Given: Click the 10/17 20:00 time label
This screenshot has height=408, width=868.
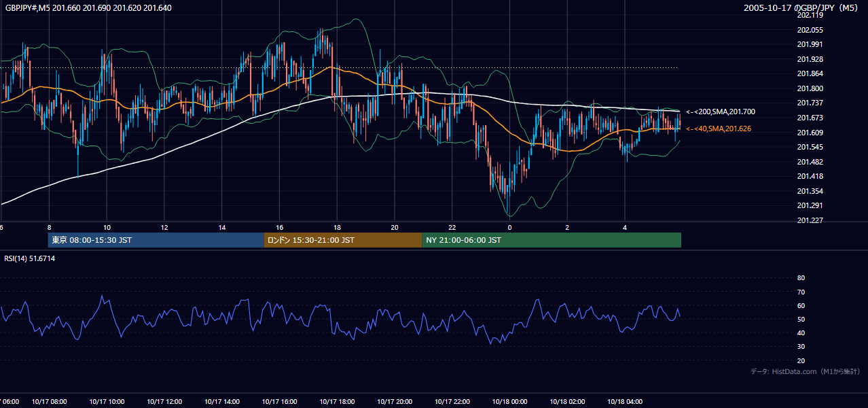Looking at the screenshot, I should (395, 402).
